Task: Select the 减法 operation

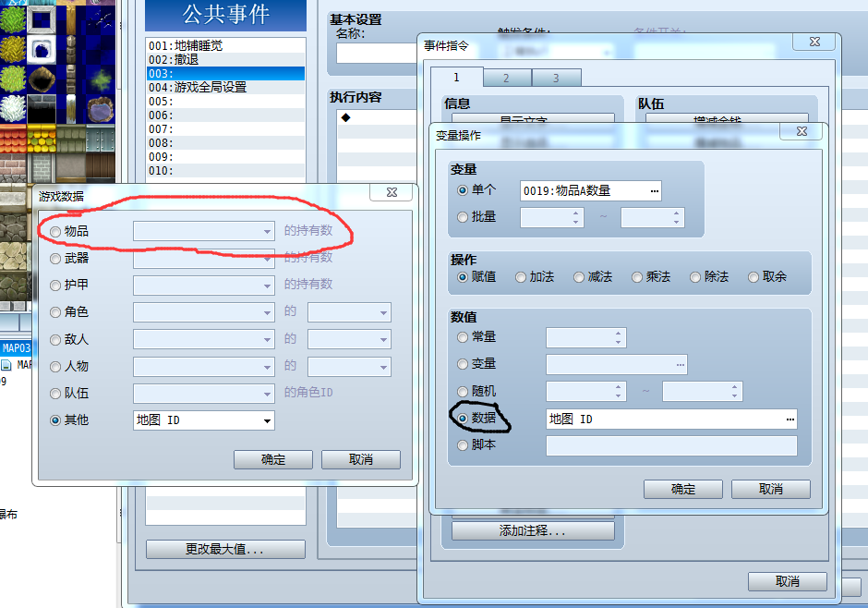Action: coord(579,277)
